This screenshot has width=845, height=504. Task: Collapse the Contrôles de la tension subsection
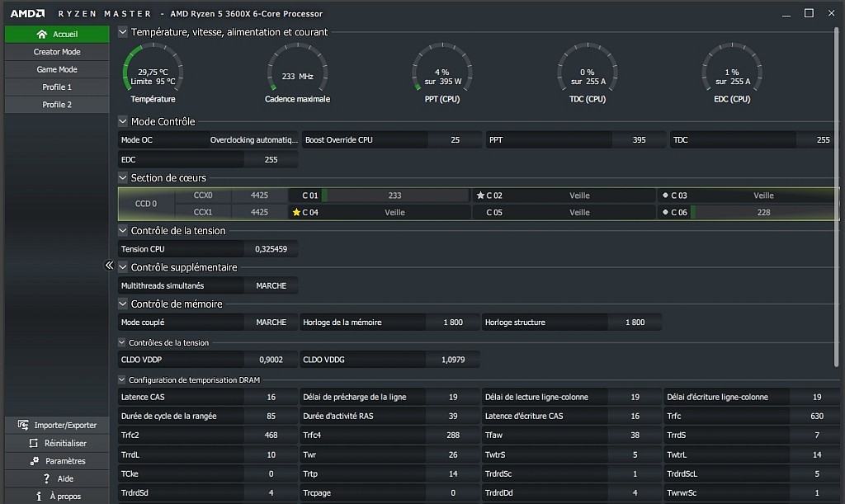point(122,342)
